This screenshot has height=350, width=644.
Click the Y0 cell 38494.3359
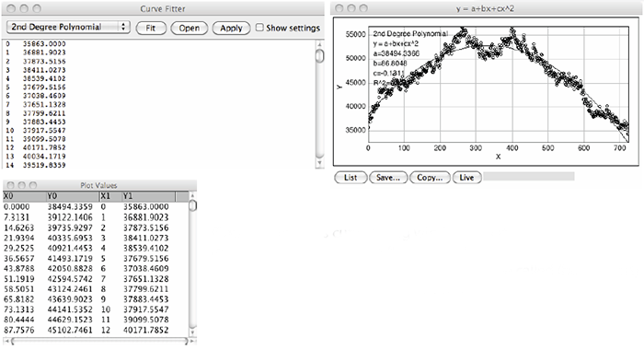[70, 207]
